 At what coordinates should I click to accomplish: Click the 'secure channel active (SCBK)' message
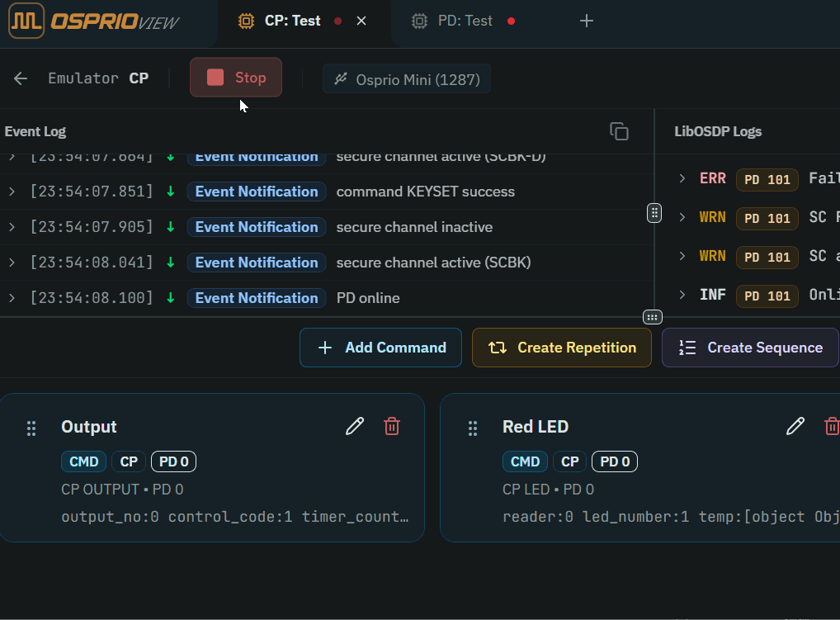[x=433, y=262]
